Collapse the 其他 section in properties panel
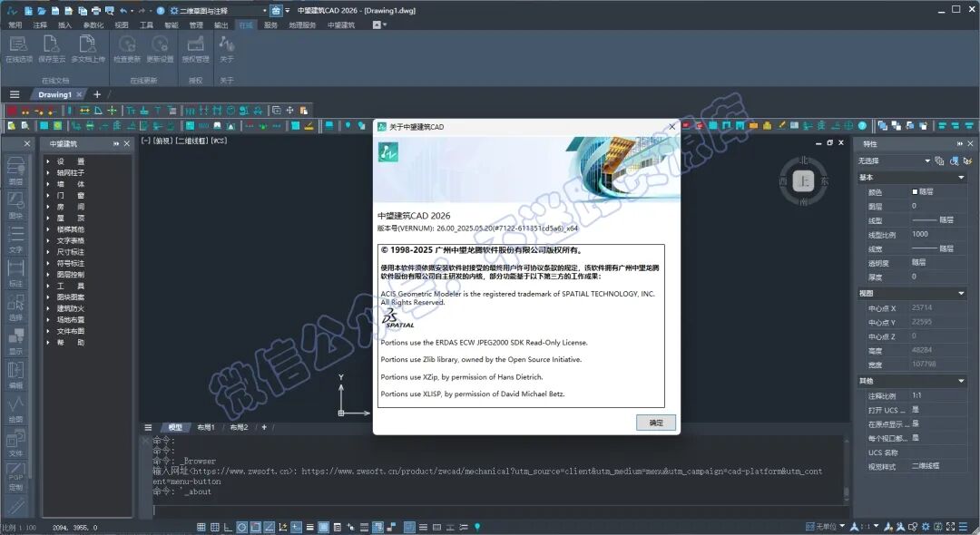Viewport: 980px width, 535px height. pos(961,381)
